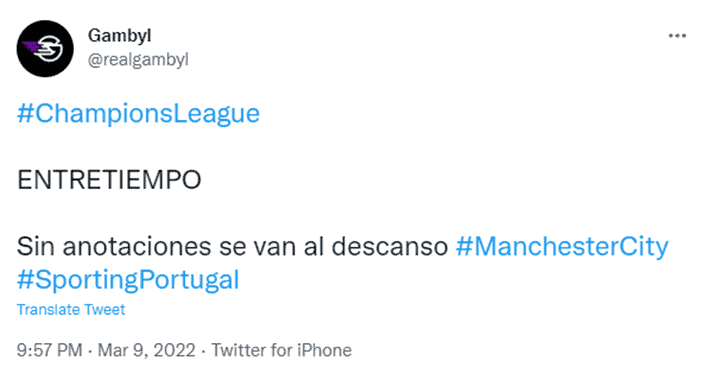Click the word ENTRETIEMPO in the tweet

pyautogui.click(x=109, y=180)
